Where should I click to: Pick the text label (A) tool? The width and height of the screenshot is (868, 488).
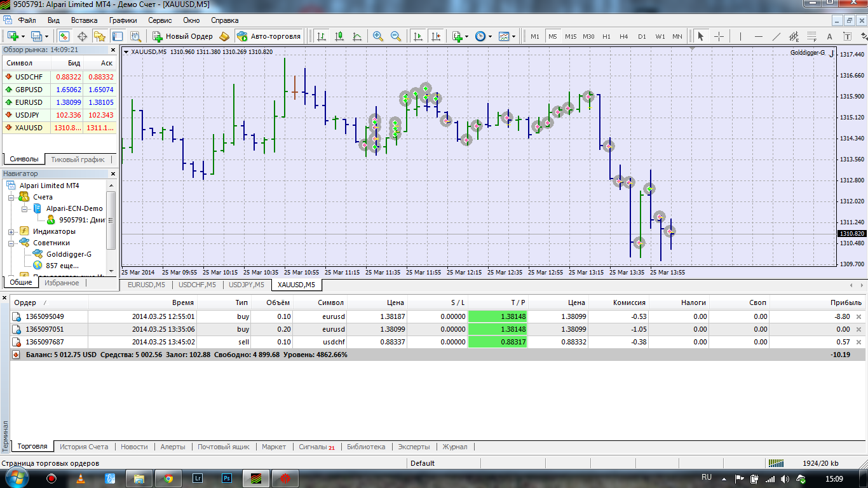(829, 36)
